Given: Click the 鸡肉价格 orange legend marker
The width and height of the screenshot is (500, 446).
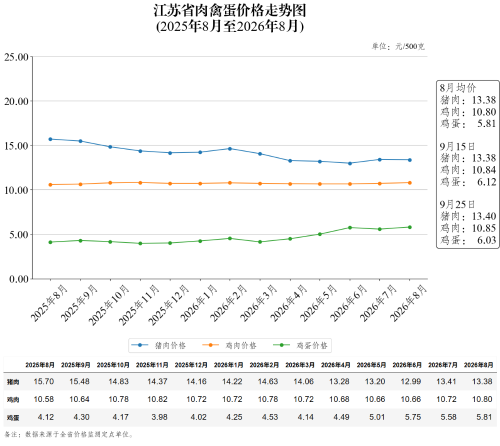Looking at the screenshot, I should click(211, 345).
